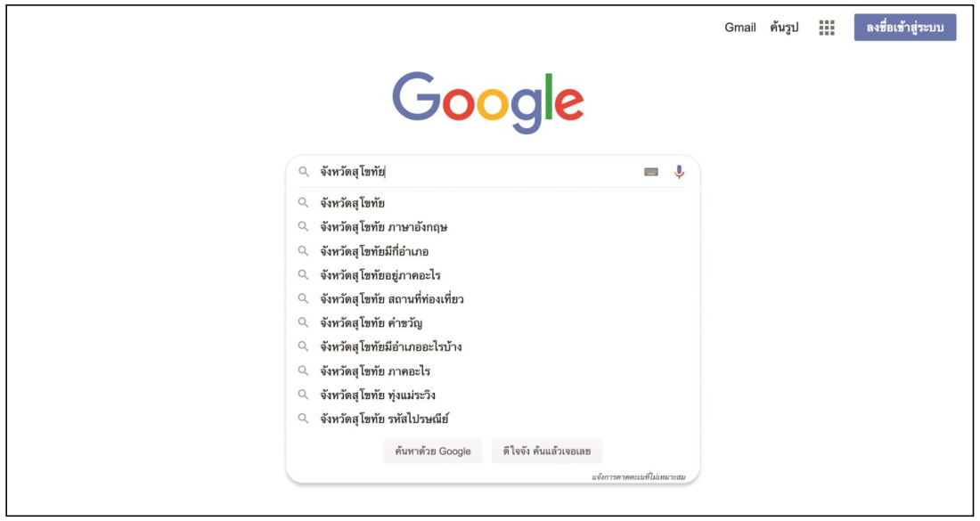Choose suggestion จังหวัดสุโขทัย ทุ่งแม่ระวิง

click(x=378, y=395)
